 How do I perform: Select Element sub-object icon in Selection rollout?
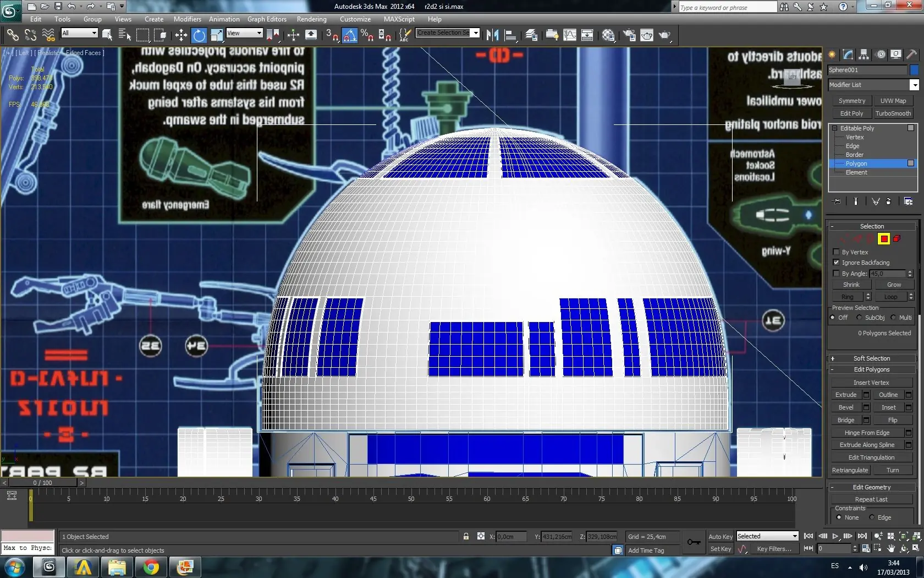pyautogui.click(x=897, y=239)
